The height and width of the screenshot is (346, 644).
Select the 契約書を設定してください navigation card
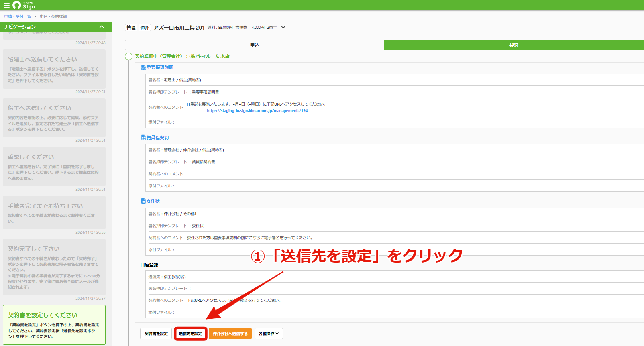[x=54, y=325]
